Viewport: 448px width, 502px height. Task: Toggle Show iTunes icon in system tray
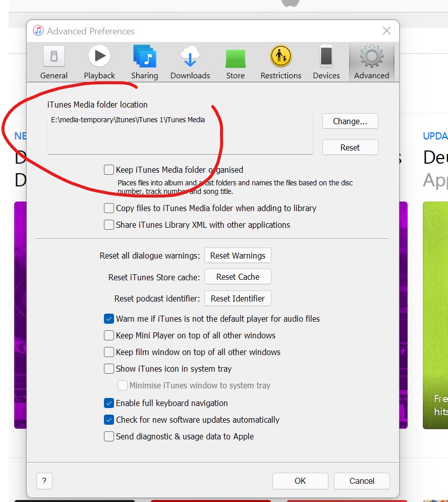pos(109,369)
